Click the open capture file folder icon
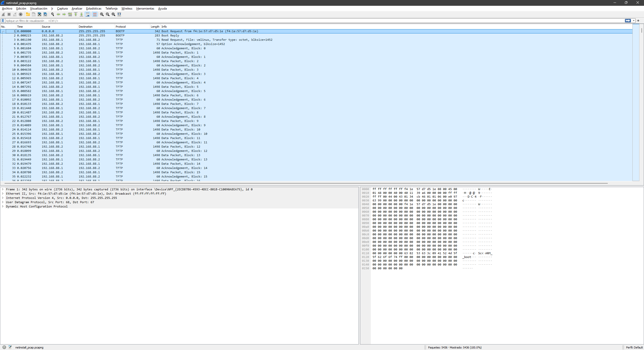This screenshot has width=644, height=350. point(28,14)
